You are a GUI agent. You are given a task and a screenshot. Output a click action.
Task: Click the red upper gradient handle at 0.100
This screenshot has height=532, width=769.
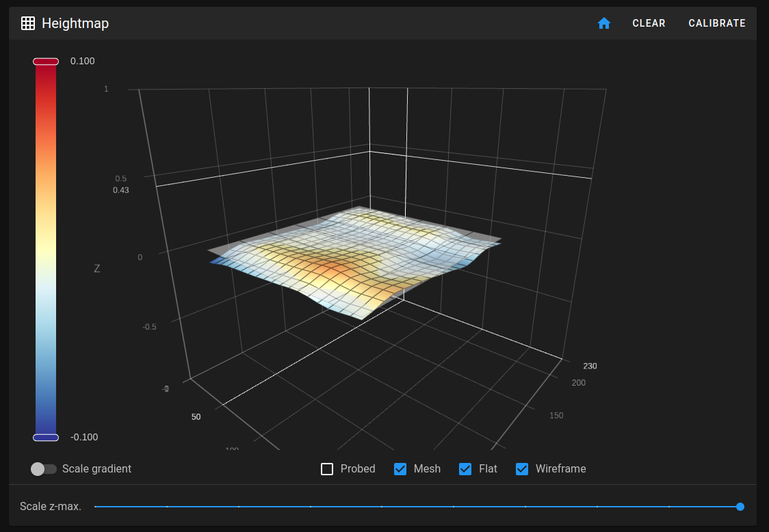[46, 62]
